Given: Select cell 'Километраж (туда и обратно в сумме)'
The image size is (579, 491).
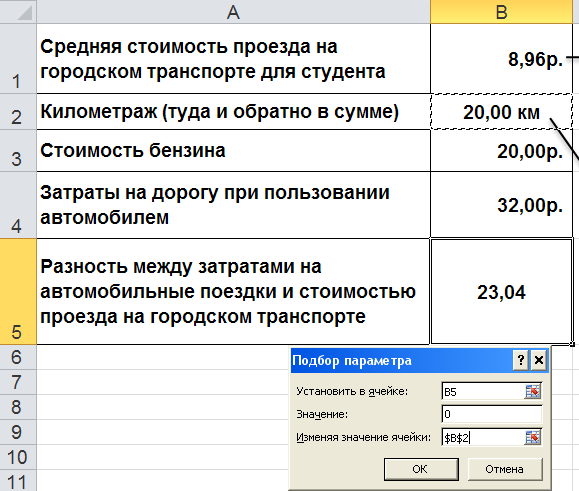Looking at the screenshot, I should (233, 111).
